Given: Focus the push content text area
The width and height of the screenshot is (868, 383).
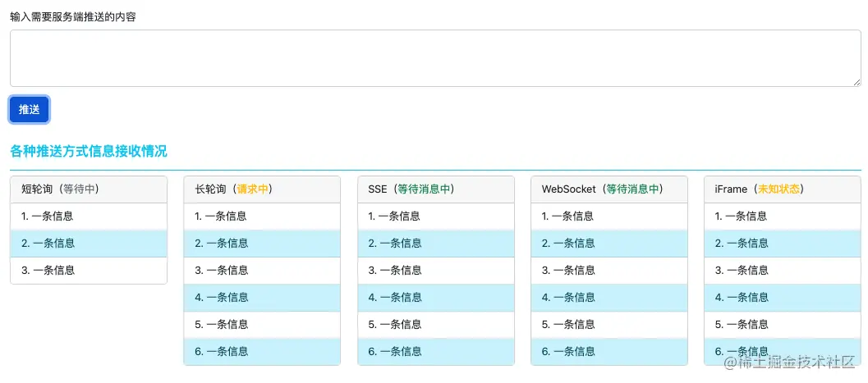Looking at the screenshot, I should [x=435, y=58].
